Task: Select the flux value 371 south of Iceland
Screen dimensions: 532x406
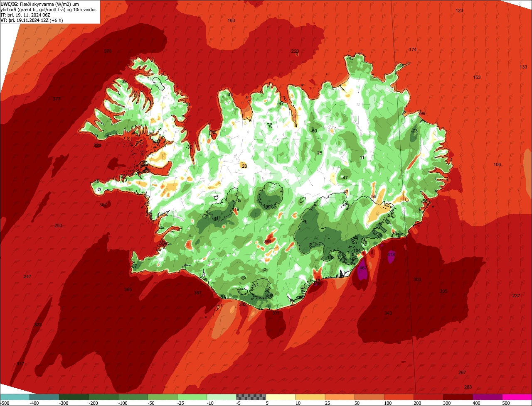Action: tap(276, 313)
